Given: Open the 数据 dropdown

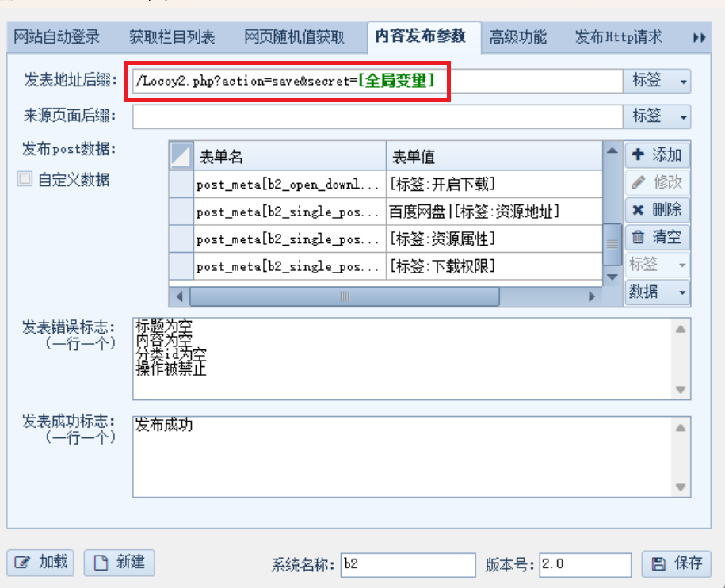Looking at the screenshot, I should (x=657, y=292).
